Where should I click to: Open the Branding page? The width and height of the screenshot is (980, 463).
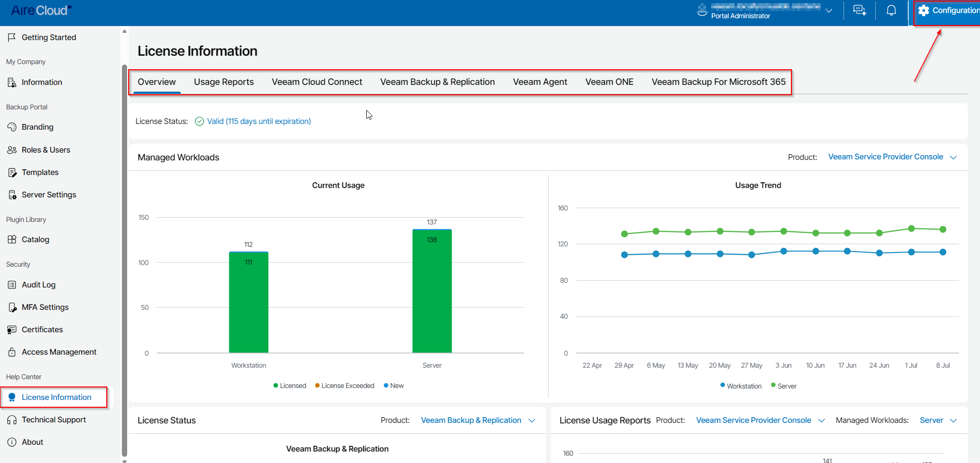pyautogui.click(x=38, y=127)
